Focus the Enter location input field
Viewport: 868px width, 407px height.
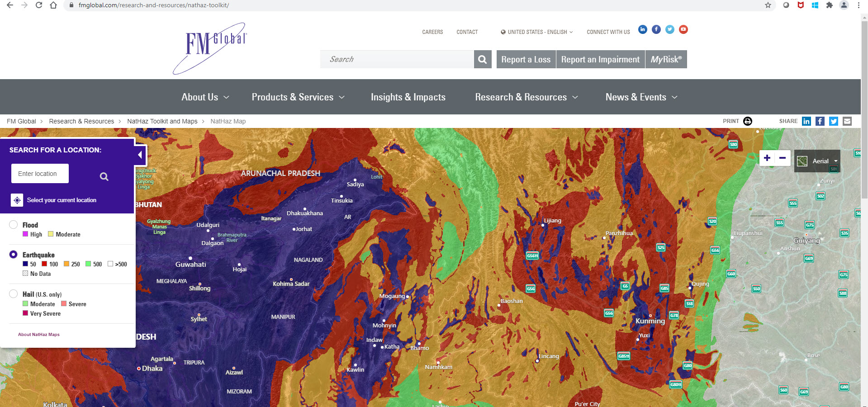point(40,174)
